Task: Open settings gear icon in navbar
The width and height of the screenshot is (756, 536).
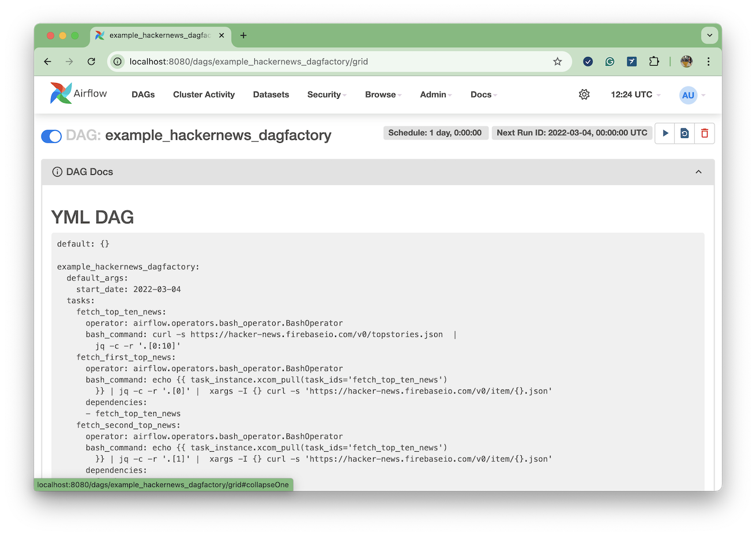Action: pyautogui.click(x=584, y=95)
